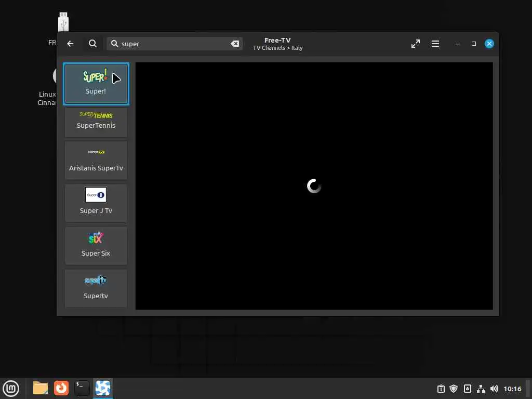The image size is (532, 399).
Task: Maximize the Free-TV window
Action: pos(474,44)
